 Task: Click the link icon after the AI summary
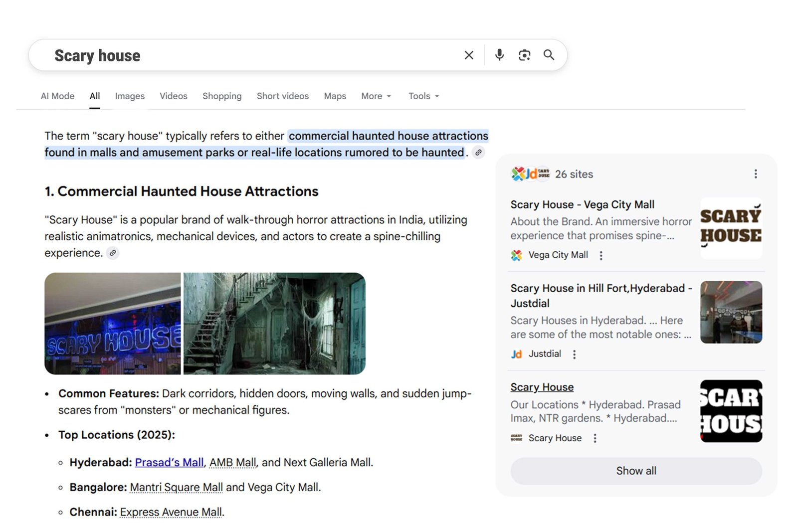pyautogui.click(x=478, y=153)
